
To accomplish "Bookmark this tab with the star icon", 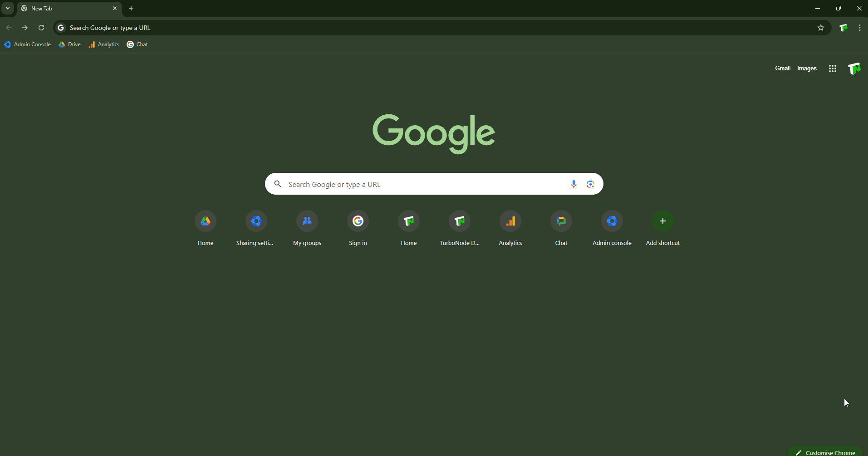I will pyautogui.click(x=821, y=28).
